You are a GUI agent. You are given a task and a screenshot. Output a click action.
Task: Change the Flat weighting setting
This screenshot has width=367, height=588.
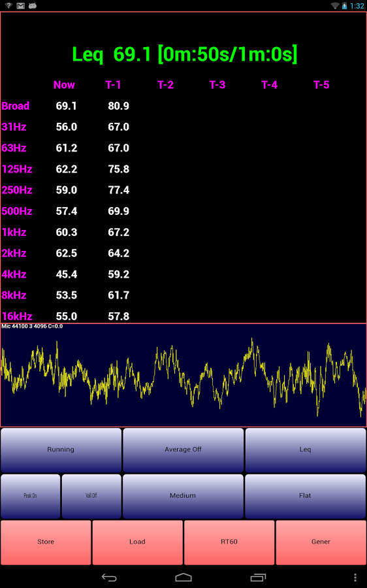point(306,496)
